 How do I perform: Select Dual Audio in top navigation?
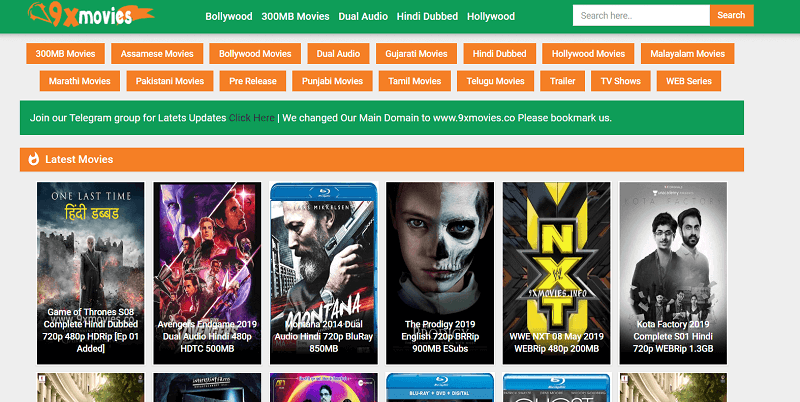point(363,16)
